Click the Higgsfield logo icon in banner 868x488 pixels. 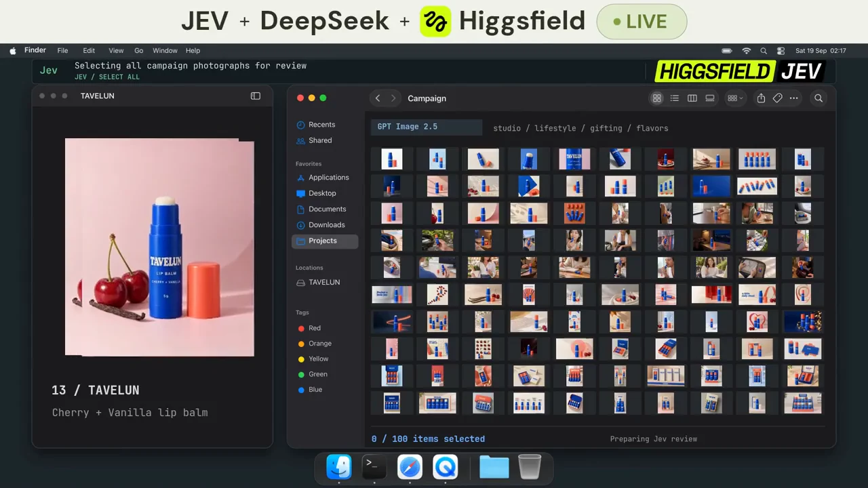435,22
